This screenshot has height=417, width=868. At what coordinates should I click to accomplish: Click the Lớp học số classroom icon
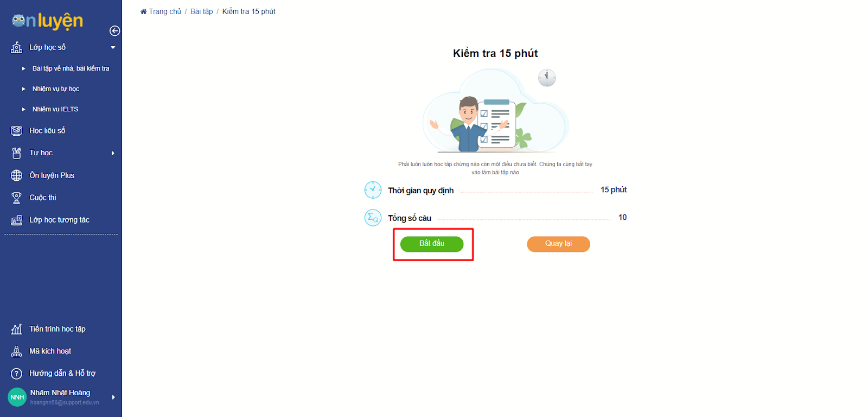pyautogui.click(x=17, y=47)
